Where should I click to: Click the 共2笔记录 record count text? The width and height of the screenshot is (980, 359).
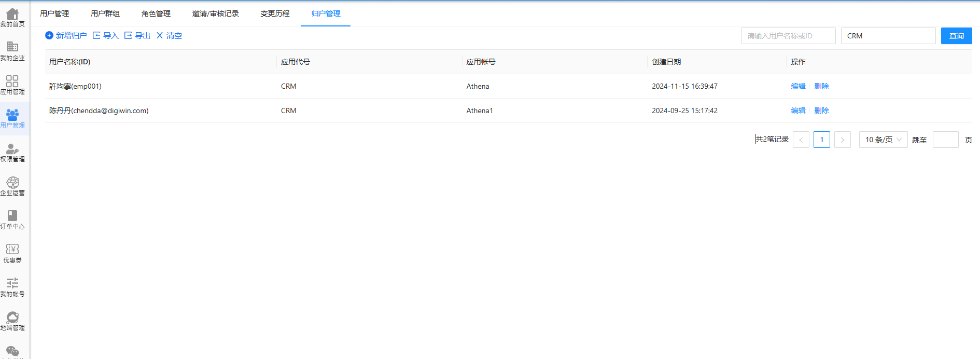[772, 139]
